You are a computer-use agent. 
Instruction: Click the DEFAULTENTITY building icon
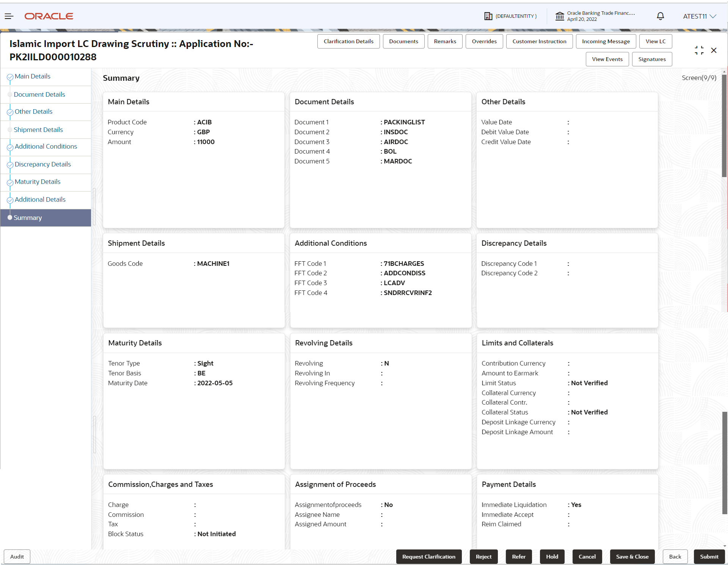488,16
